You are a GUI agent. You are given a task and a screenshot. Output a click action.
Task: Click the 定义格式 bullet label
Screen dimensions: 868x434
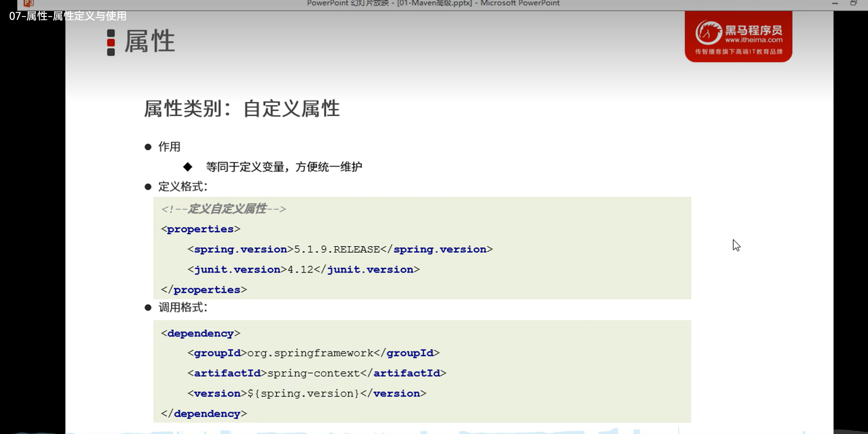[182, 187]
